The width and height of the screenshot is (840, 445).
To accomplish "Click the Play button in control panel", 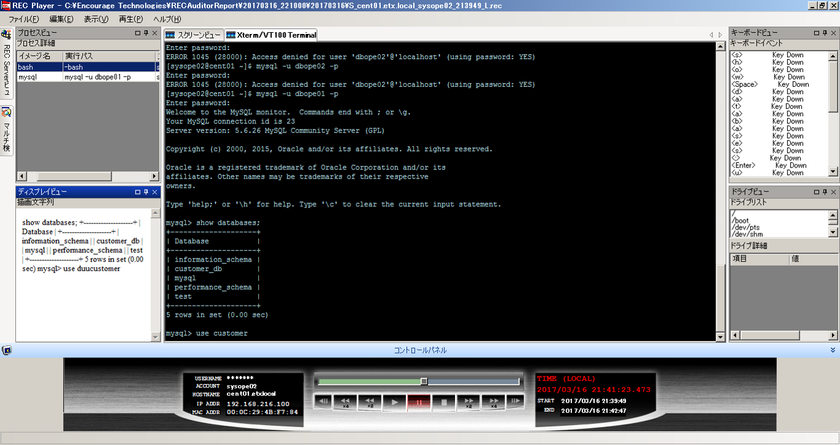I will click(x=395, y=403).
